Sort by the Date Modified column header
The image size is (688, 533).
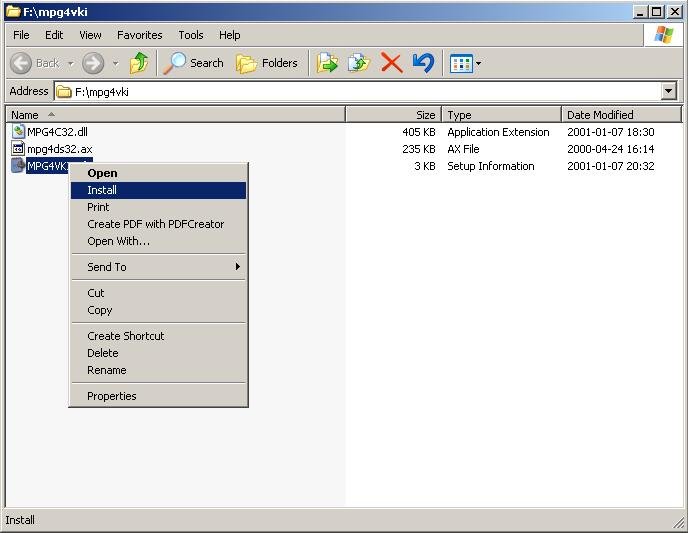click(621, 115)
